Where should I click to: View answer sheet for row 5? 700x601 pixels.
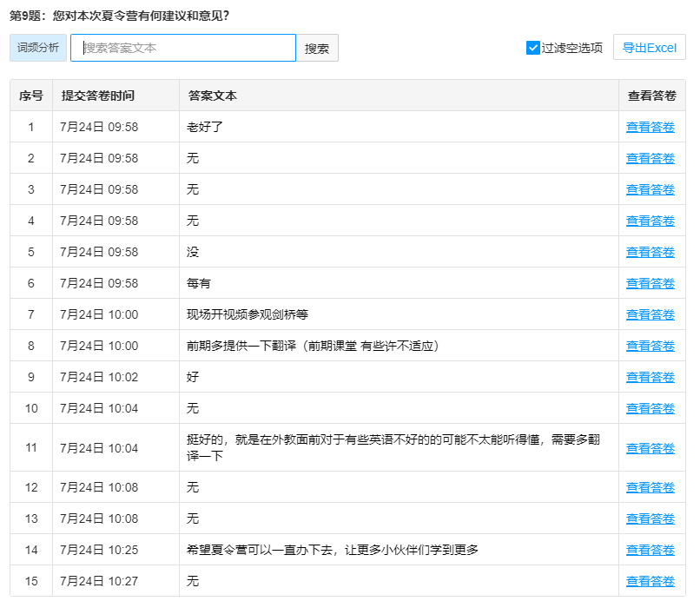pyautogui.click(x=650, y=252)
